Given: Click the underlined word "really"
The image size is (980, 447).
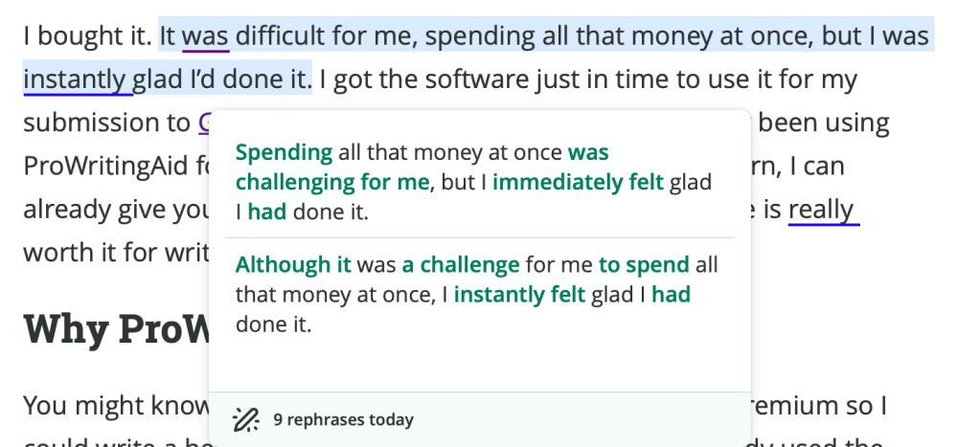Looking at the screenshot, I should 823,210.
